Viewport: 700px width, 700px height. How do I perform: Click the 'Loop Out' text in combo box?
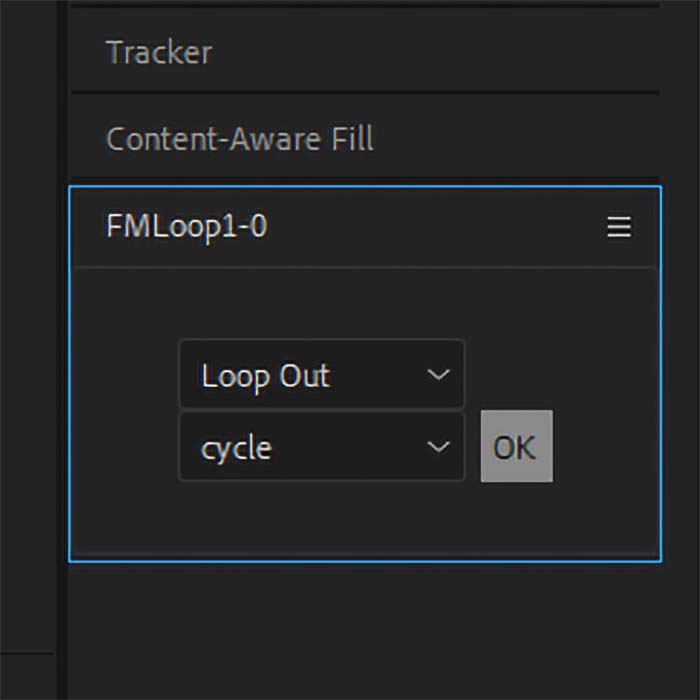[265, 376]
